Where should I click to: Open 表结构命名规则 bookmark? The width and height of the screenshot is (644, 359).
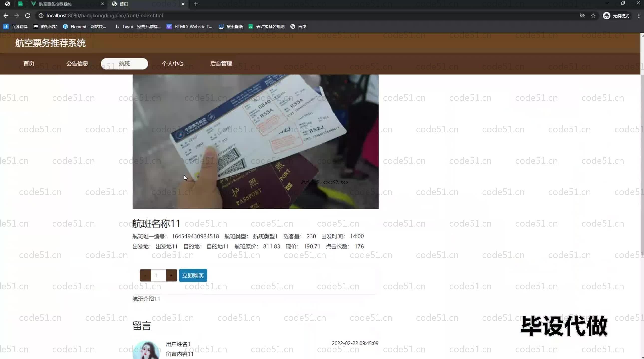pyautogui.click(x=267, y=26)
